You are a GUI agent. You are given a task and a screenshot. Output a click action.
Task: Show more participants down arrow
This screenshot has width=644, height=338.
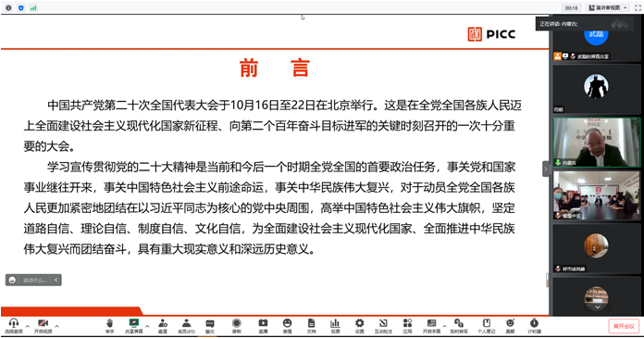(x=597, y=307)
